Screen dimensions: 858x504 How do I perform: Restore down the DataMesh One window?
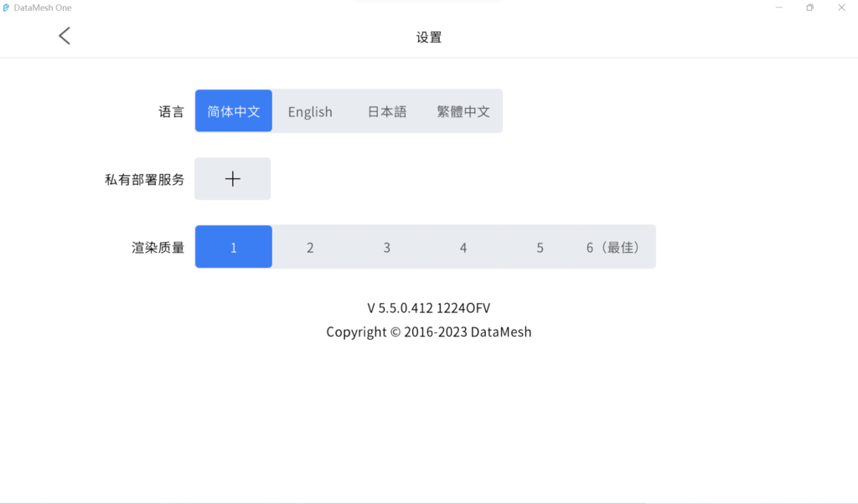[x=810, y=8]
